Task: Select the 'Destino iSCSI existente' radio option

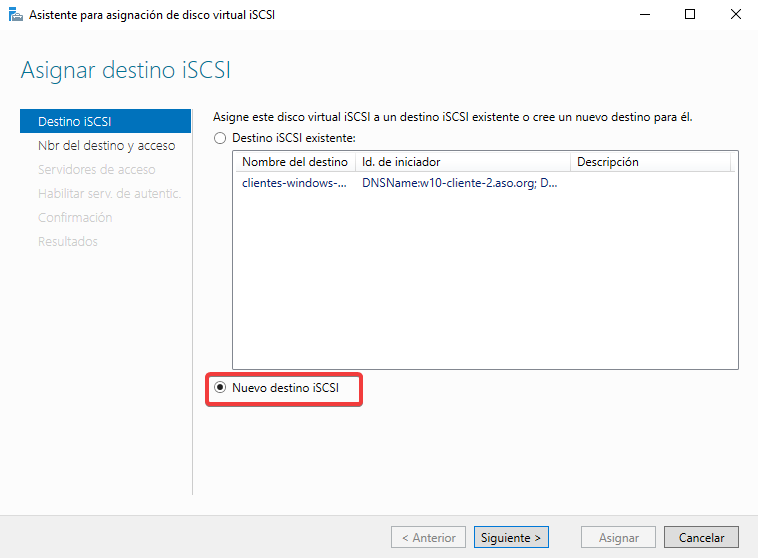Action: click(220, 138)
